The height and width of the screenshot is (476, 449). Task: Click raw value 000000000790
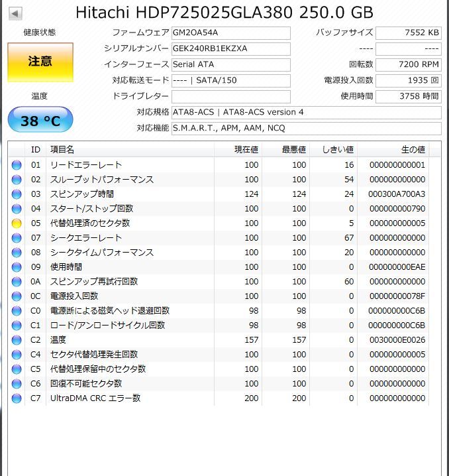(x=397, y=209)
